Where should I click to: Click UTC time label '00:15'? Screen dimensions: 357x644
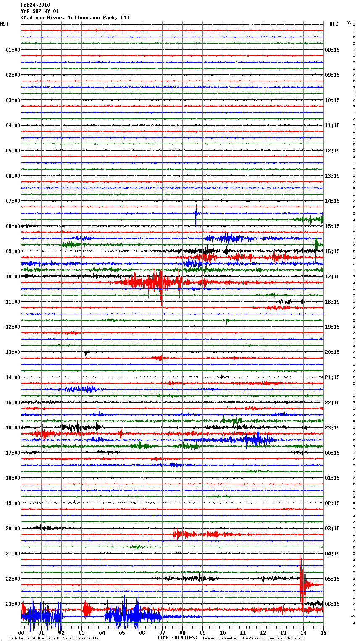coord(332,453)
